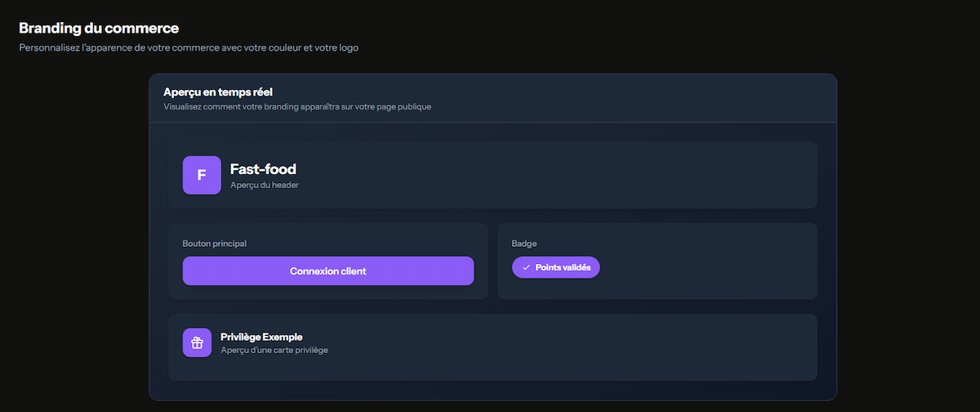The height and width of the screenshot is (412, 980).
Task: Click the Privilège Exemple title
Action: pyautogui.click(x=261, y=337)
